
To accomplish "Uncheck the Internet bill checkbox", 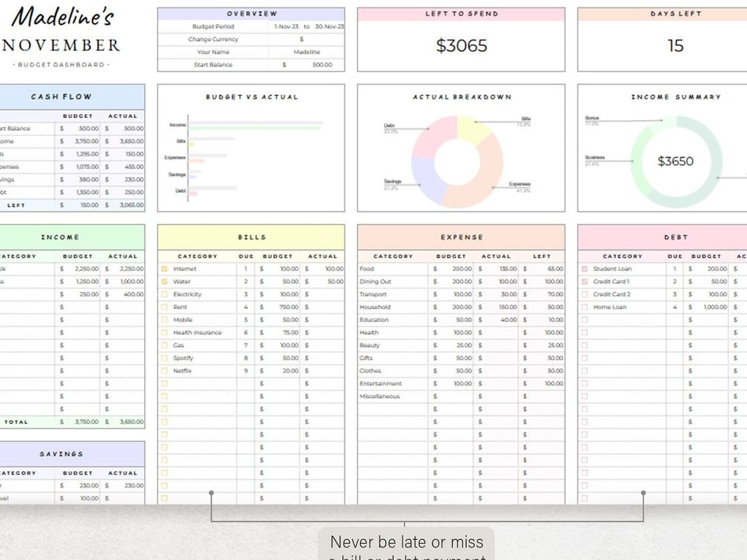I will 164,269.
